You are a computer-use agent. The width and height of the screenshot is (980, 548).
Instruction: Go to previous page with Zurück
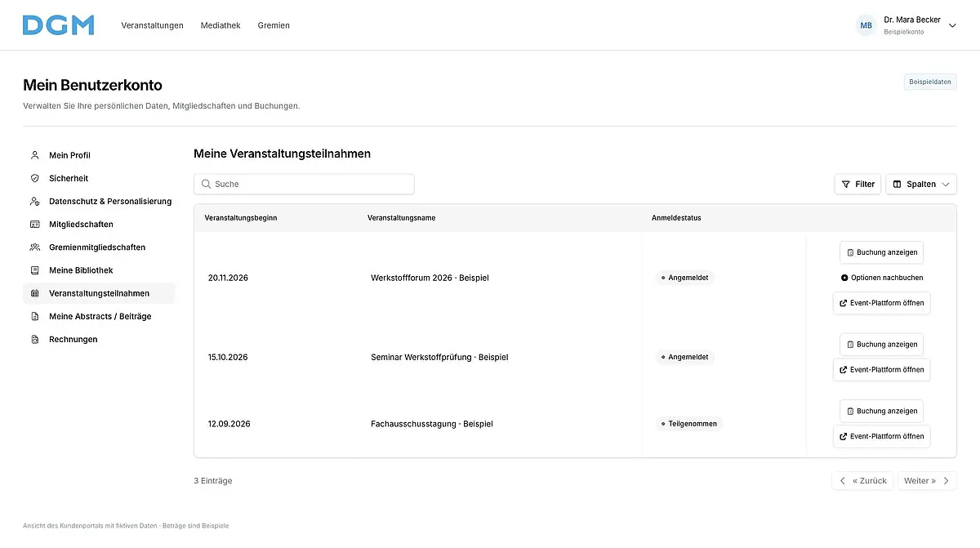click(862, 481)
